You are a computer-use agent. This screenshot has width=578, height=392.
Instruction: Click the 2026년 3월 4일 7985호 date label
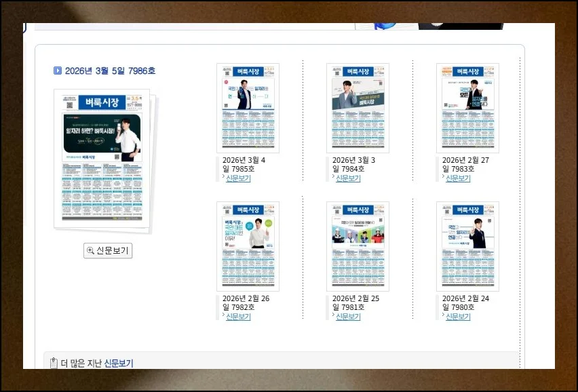pos(244,164)
